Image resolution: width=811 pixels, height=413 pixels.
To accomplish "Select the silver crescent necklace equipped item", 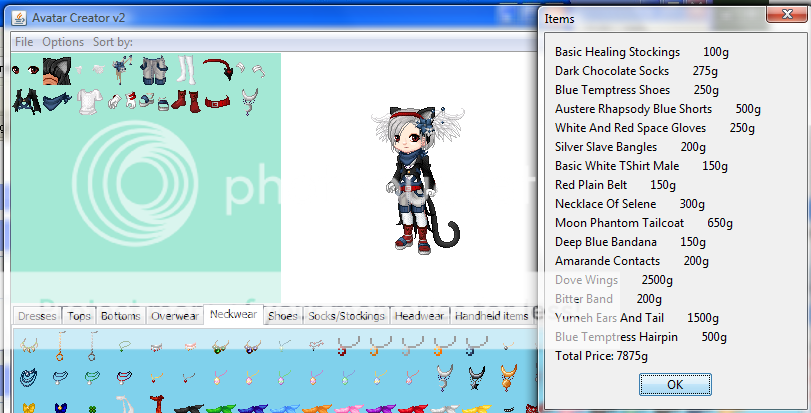I will point(251,99).
